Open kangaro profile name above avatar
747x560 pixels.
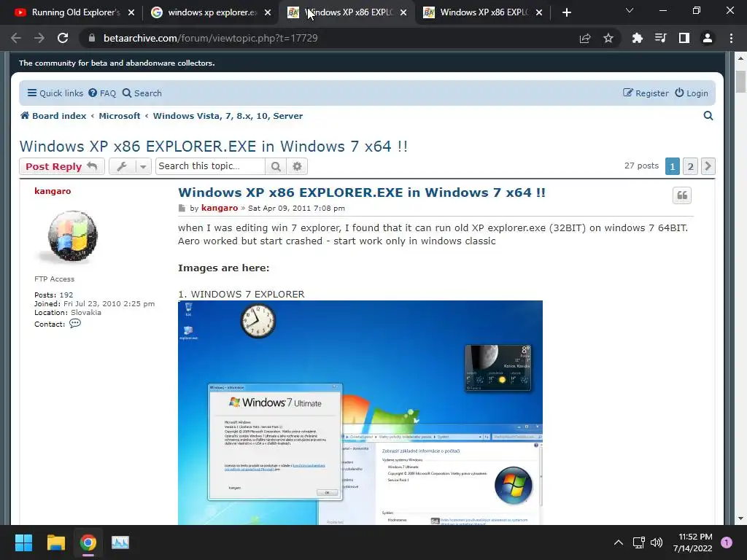point(53,191)
